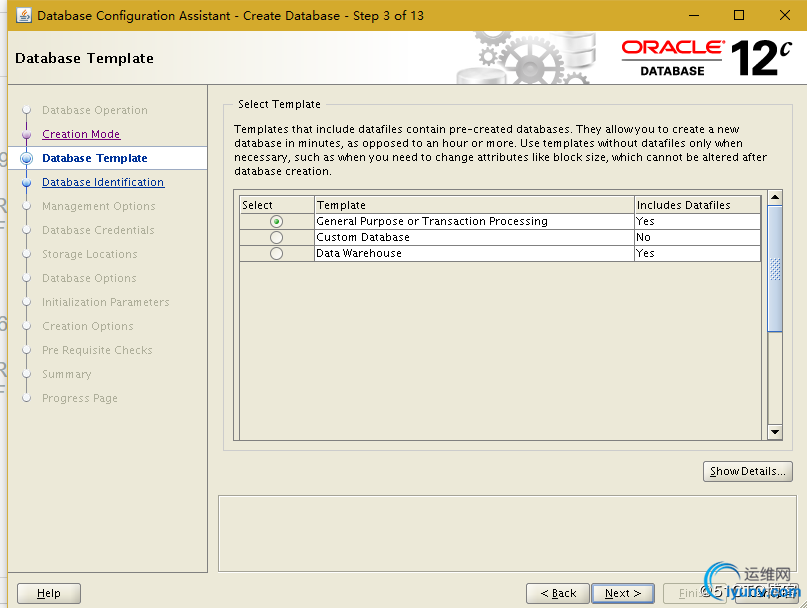This screenshot has width=807, height=608.
Task: Close the Database Configuration Assistant window
Action: 785,15
